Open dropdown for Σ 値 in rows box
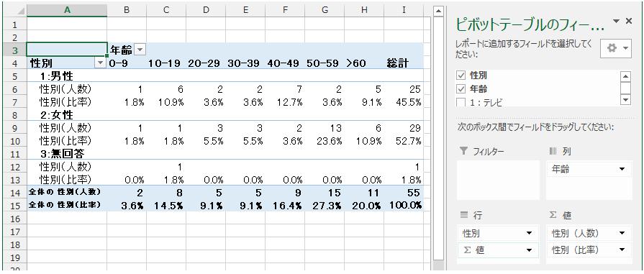 (529, 250)
